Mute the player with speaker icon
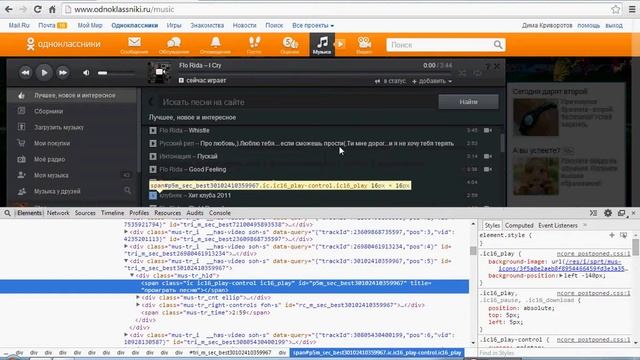 click(x=86, y=73)
